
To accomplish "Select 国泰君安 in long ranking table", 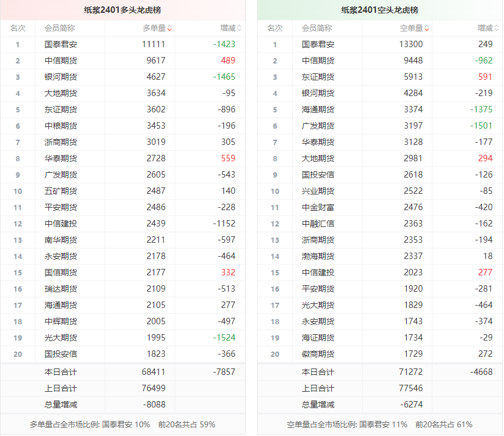I will (x=61, y=44).
